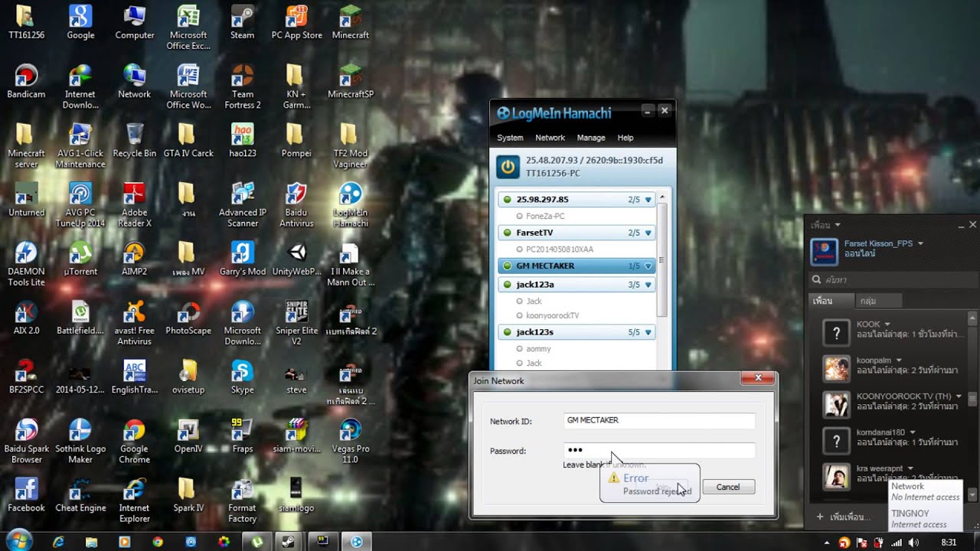Click Add friend (เพิ่มเพื่อน) in Steam

click(x=844, y=517)
